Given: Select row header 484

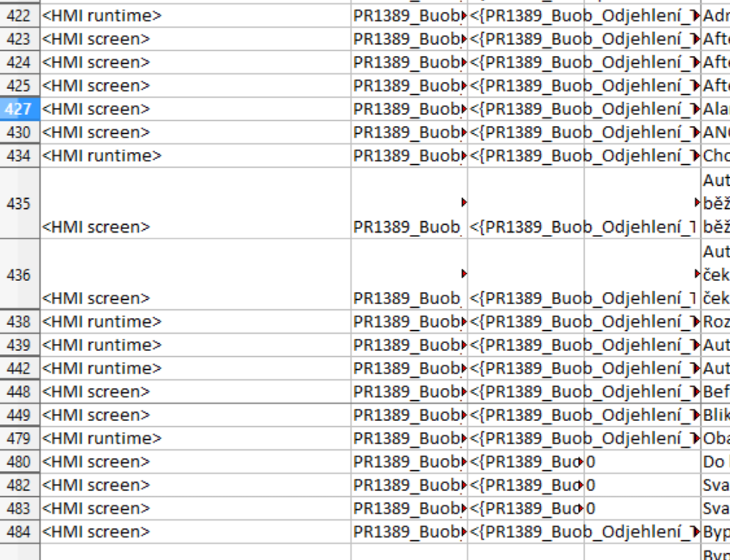Looking at the screenshot, I should coord(18,531).
